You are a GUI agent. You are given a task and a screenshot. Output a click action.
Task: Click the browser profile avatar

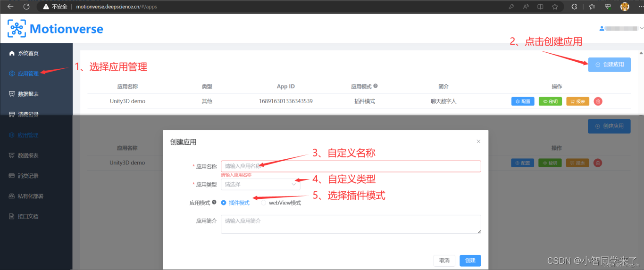point(625,7)
